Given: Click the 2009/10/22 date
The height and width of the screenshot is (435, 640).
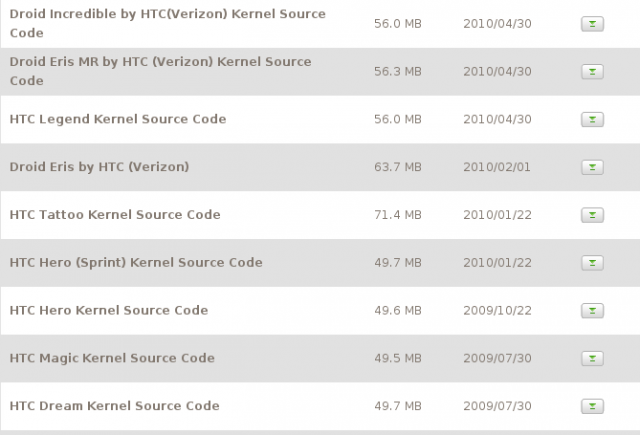Looking at the screenshot, I should pos(497,311).
